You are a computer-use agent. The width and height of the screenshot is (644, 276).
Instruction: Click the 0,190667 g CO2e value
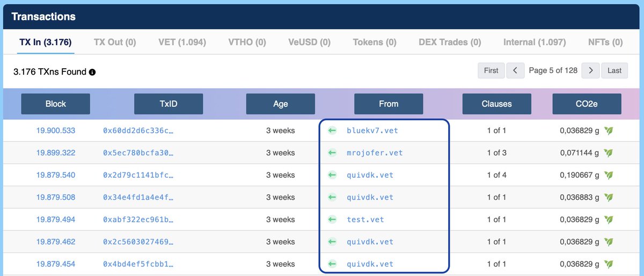580,175
